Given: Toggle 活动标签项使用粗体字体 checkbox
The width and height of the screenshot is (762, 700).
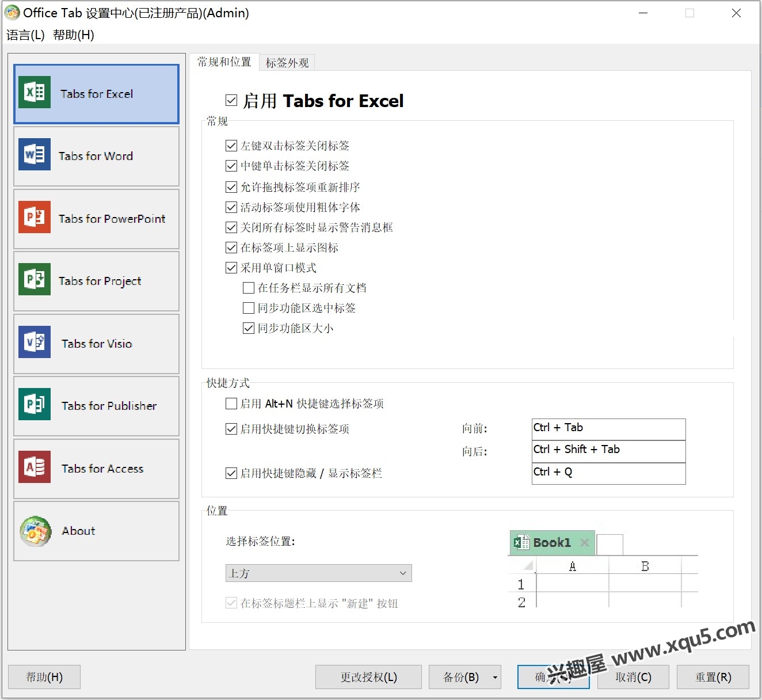Looking at the screenshot, I should [x=231, y=207].
